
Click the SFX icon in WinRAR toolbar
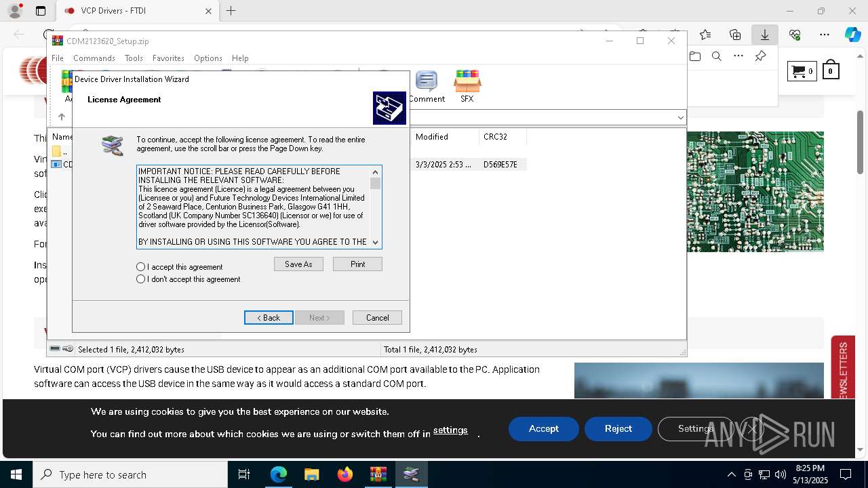click(x=467, y=86)
